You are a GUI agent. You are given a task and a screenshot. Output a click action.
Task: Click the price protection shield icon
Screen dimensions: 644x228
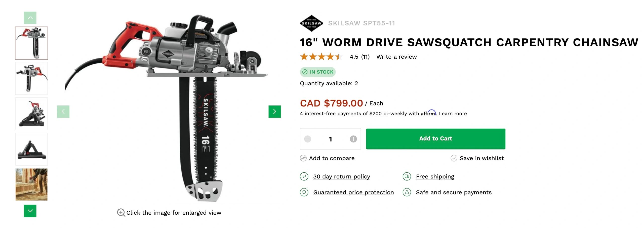click(304, 192)
